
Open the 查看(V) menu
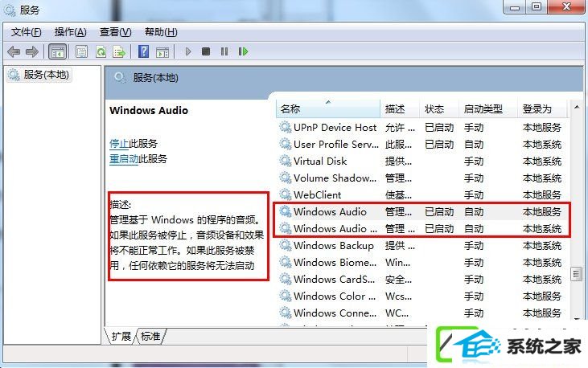116,32
